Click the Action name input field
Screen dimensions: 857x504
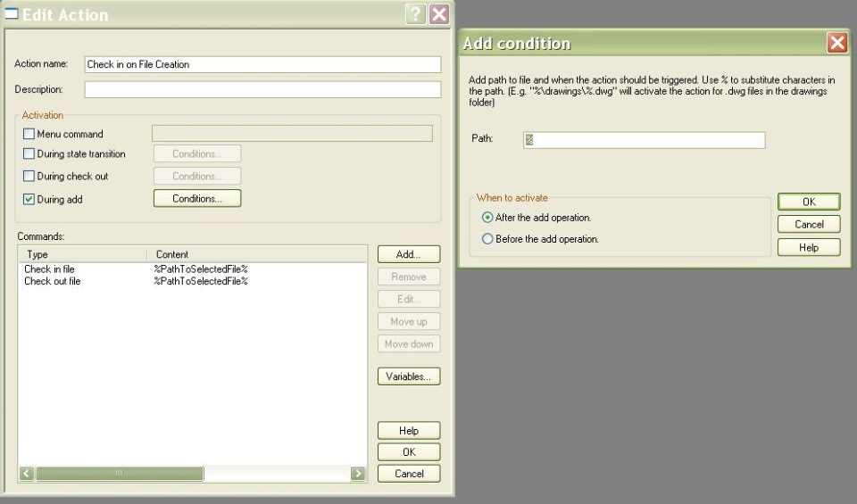262,64
